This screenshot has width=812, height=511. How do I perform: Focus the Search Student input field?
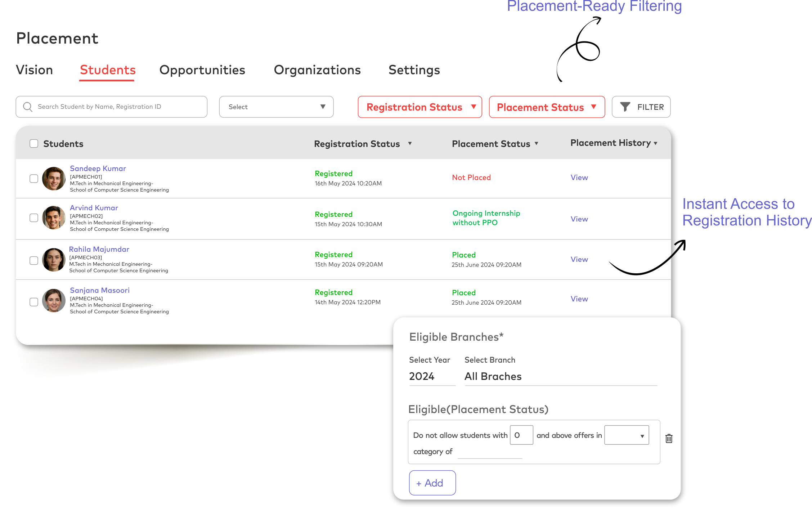pos(119,107)
